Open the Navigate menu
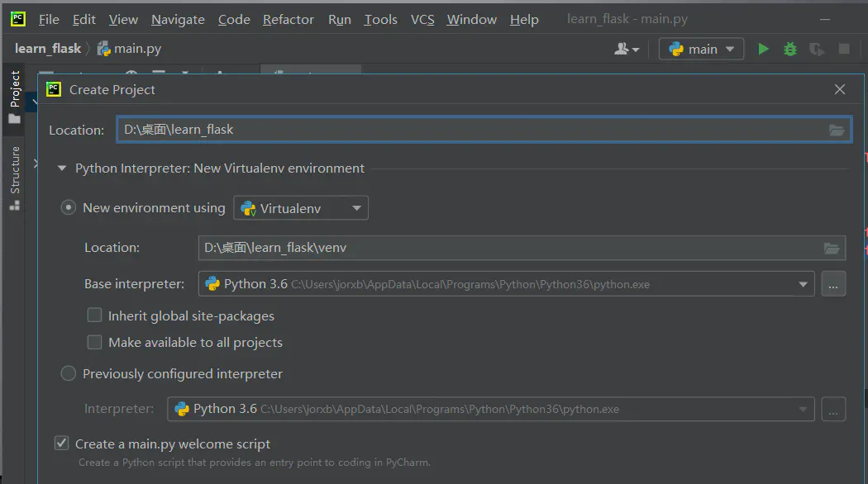This screenshot has height=484, width=868. [179, 19]
